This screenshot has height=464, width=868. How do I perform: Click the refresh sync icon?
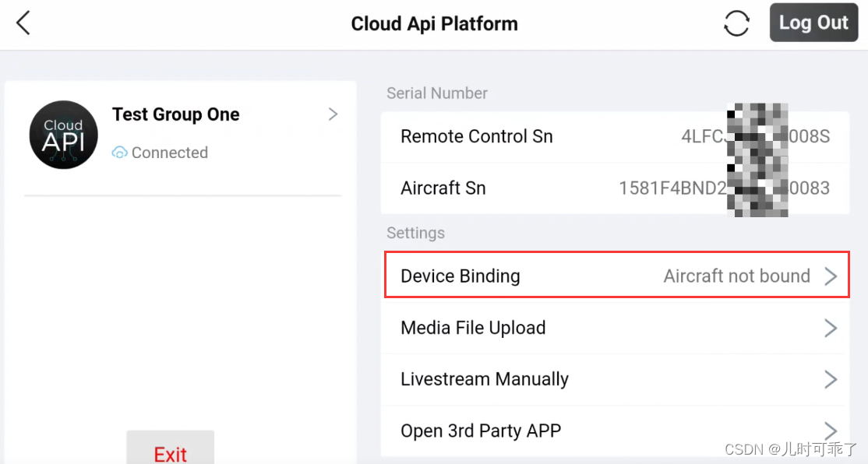[x=736, y=23]
